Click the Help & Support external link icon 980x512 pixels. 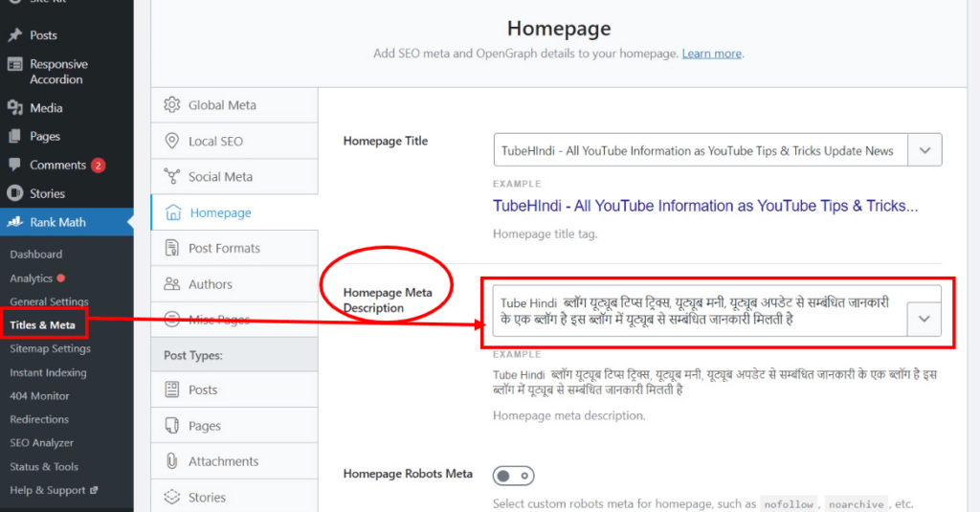(94, 490)
